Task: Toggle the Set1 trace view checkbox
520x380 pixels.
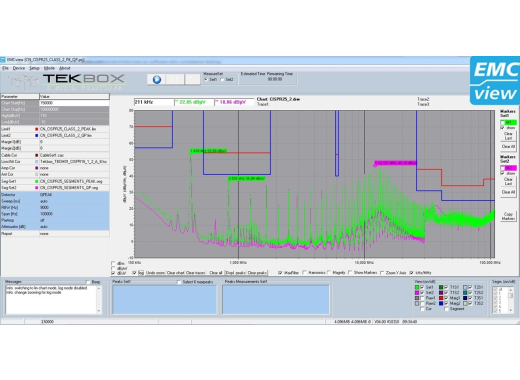Action: 422,287
